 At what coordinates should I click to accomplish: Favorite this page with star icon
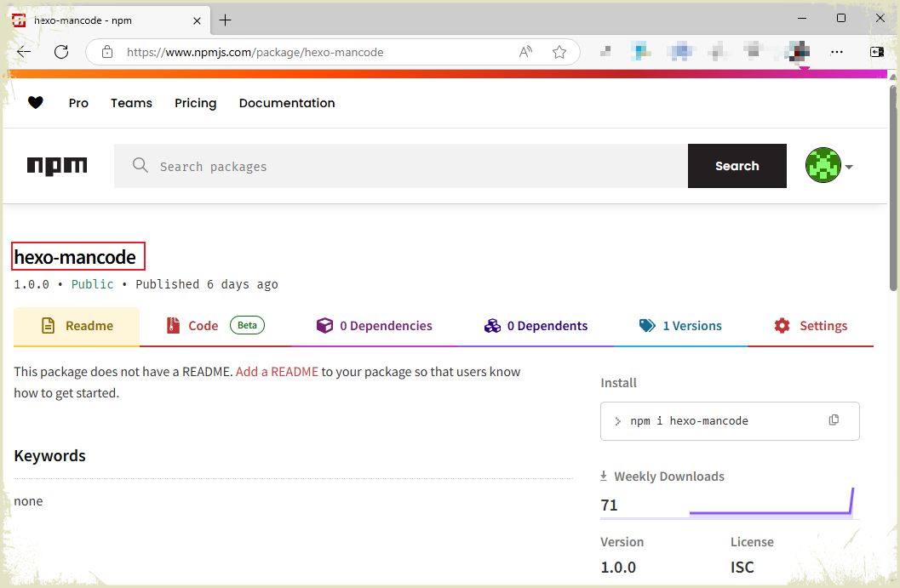[559, 52]
